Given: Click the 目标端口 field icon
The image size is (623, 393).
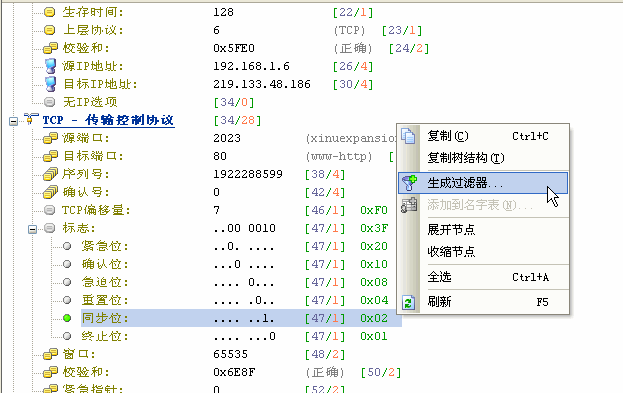Looking at the screenshot, I should [x=50, y=156].
